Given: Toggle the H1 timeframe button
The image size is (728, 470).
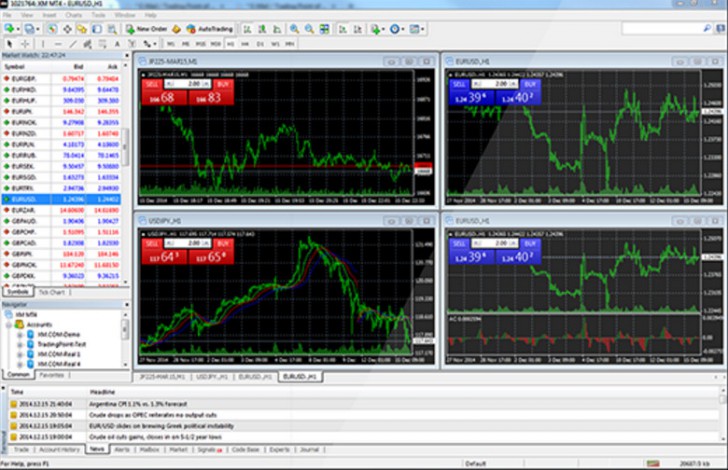Looking at the screenshot, I should 230,44.
